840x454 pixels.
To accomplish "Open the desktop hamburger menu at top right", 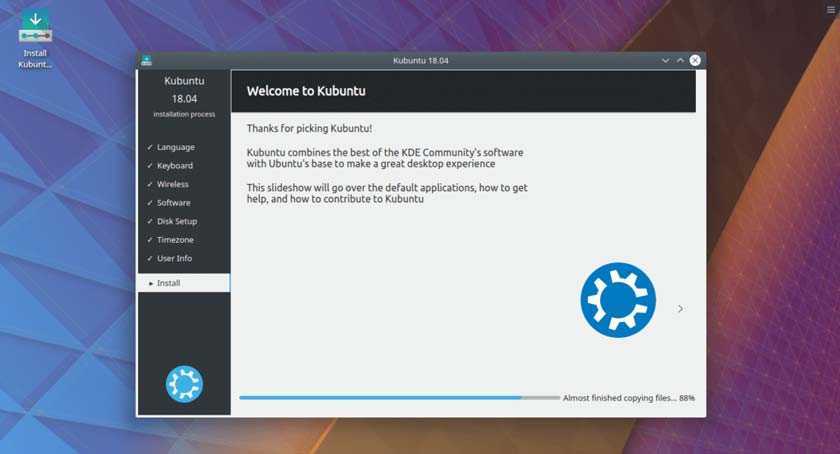I will coord(831,9).
